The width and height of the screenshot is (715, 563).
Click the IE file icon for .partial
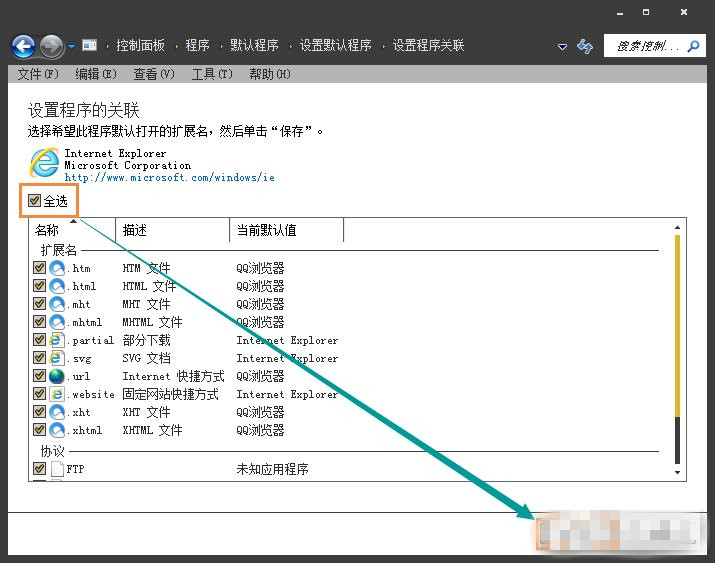57,340
